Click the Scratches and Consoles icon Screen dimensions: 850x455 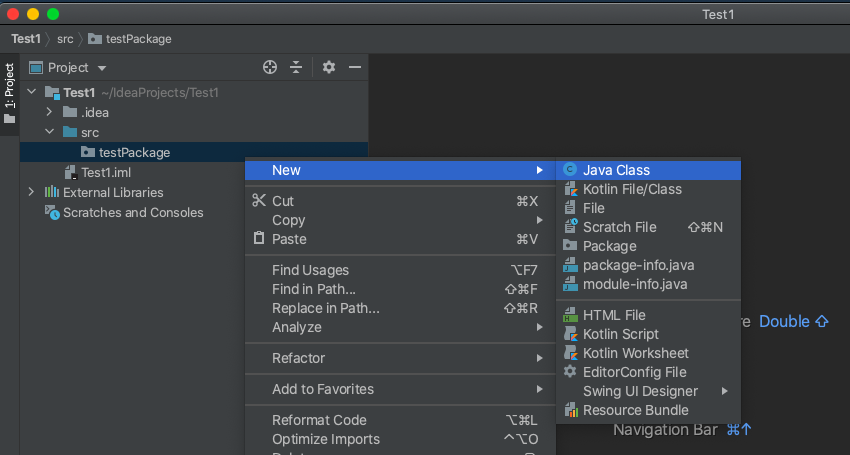52,213
